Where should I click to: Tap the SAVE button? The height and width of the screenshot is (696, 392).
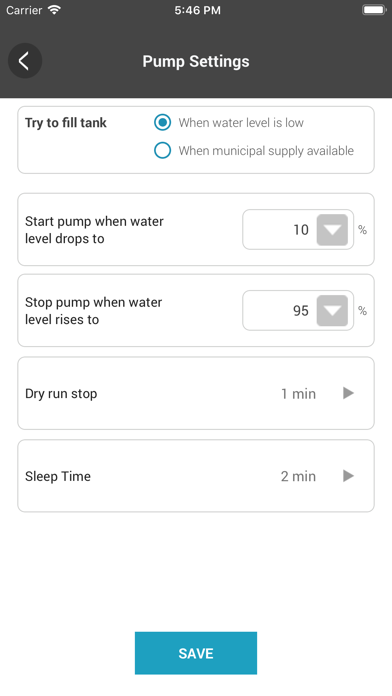point(196,653)
